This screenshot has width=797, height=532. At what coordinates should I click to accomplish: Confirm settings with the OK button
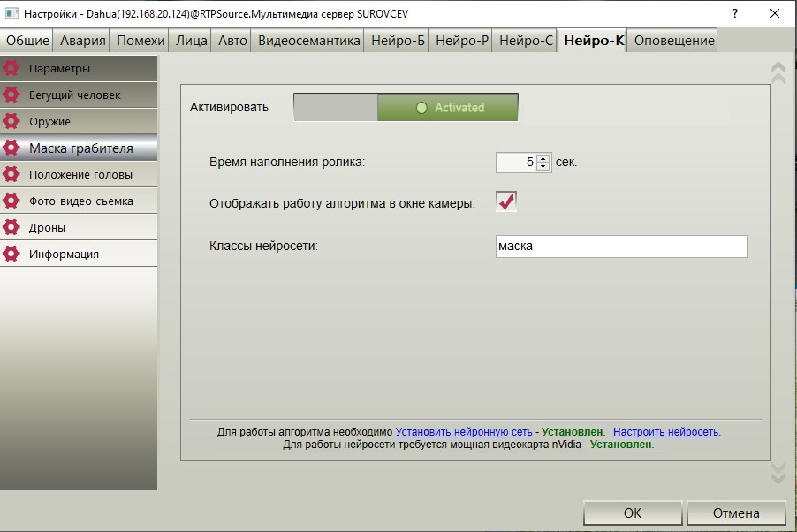[633, 513]
